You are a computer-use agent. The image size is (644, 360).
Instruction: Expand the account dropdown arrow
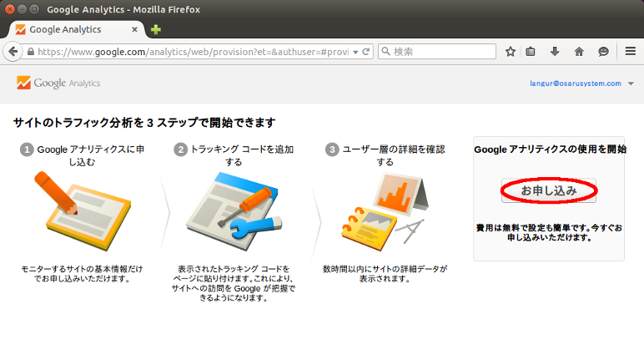pos(631,84)
